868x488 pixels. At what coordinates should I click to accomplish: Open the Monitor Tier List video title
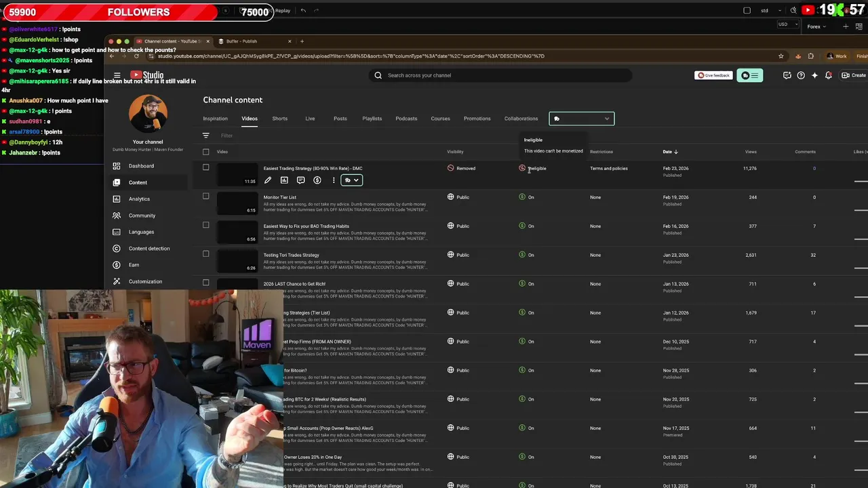[280, 197]
